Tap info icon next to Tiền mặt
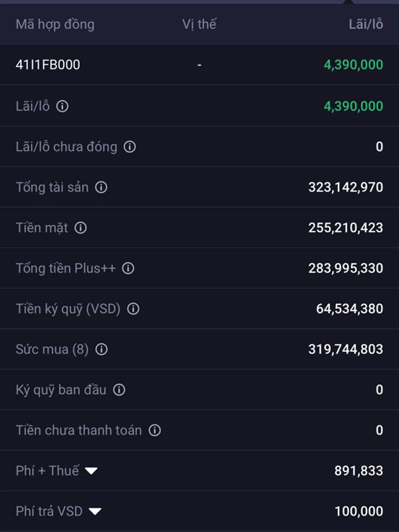 [x=80, y=228]
